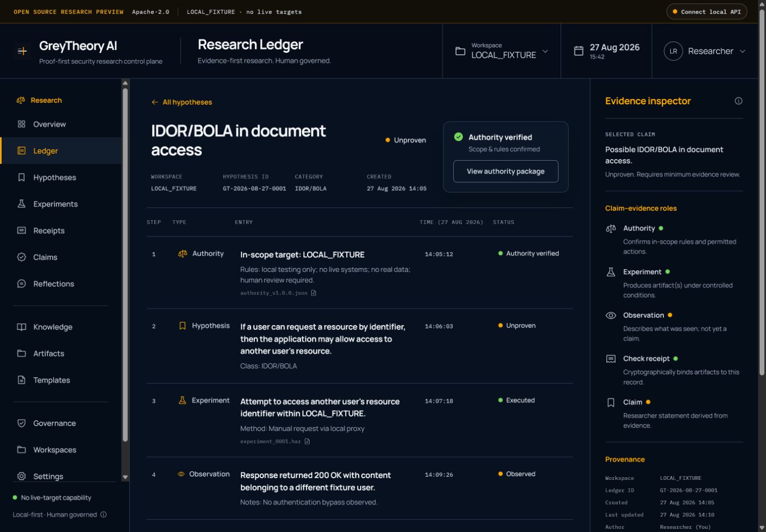Viewport: 766px width, 532px height.
Task: Click file icon next to experiment_0001.har
Action: 307,441
